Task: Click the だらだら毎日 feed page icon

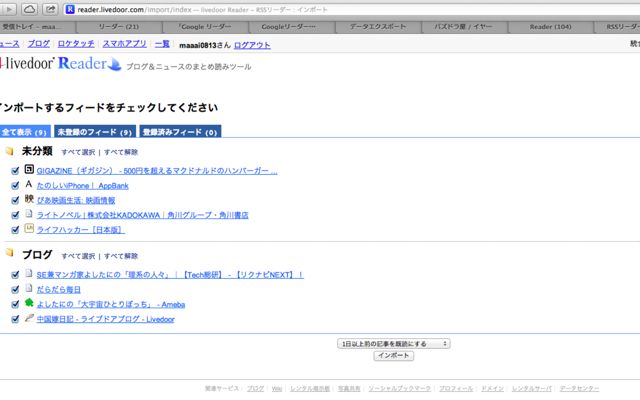Action: (29, 288)
